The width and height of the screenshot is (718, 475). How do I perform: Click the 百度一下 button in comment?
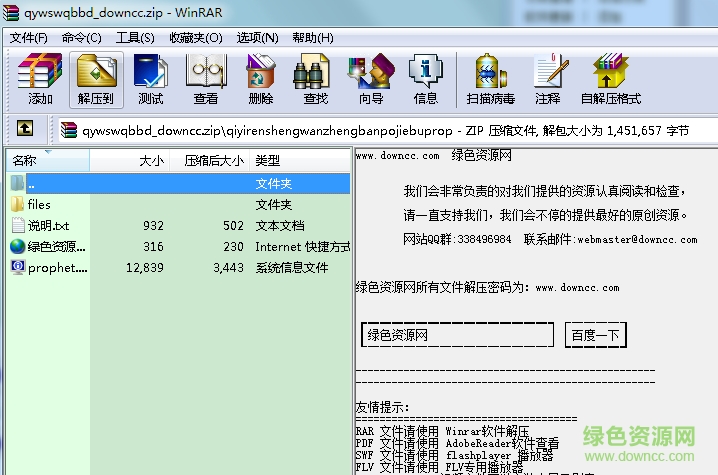click(x=595, y=335)
